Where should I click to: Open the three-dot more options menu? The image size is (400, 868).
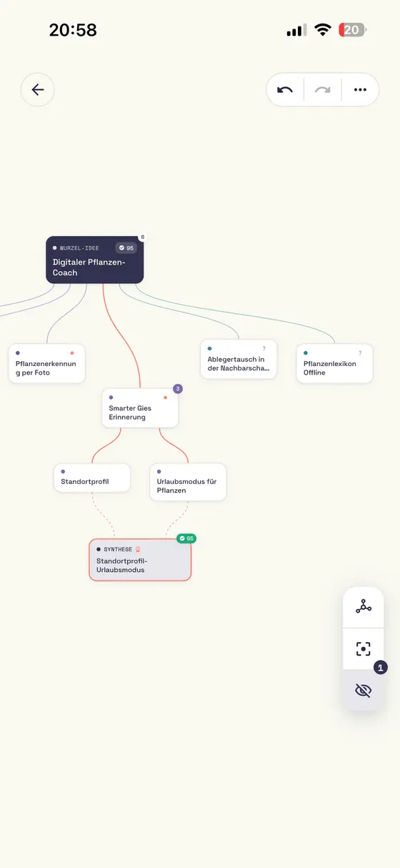(360, 90)
